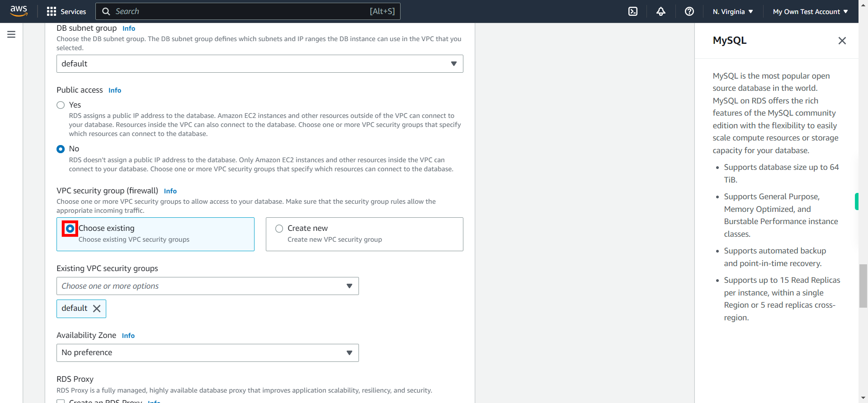
Task: Open the Availability Zone dropdown
Action: 208,353
